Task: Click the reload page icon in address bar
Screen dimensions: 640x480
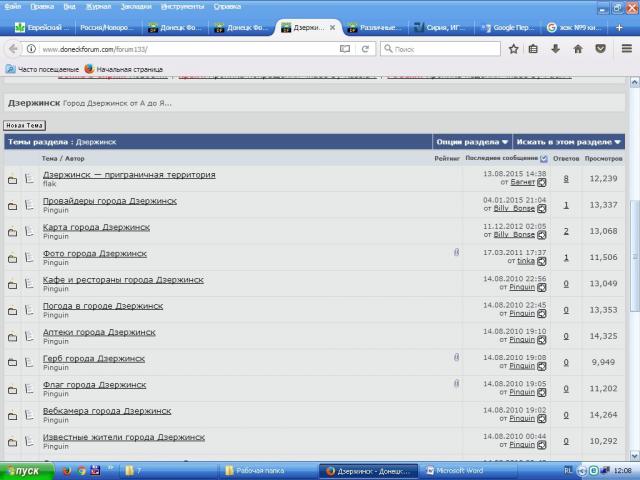Action: (365, 48)
